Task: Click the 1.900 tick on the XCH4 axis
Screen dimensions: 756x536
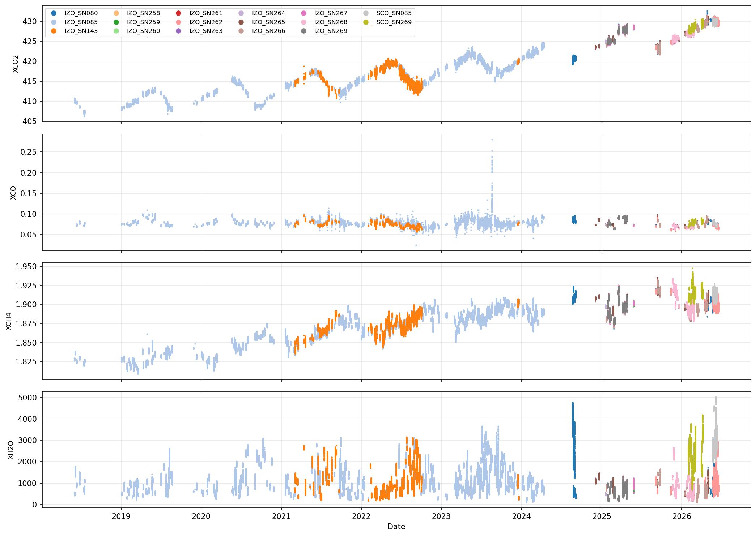Action: point(26,304)
